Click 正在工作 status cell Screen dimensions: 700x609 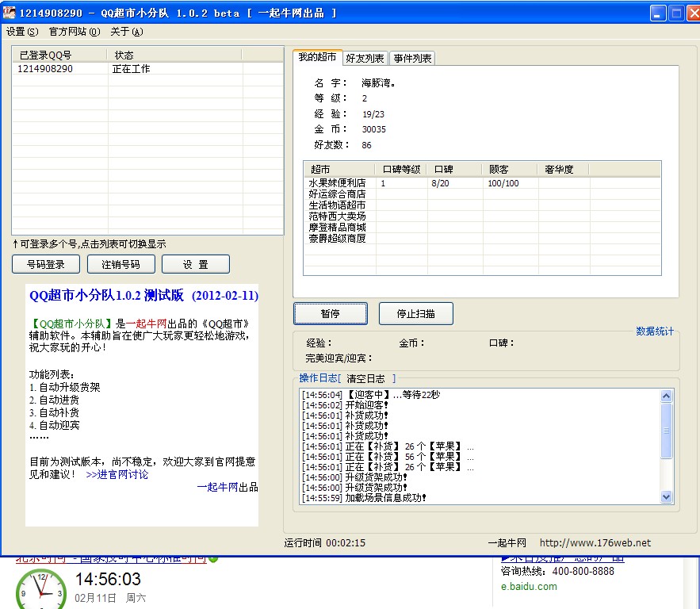(131, 69)
